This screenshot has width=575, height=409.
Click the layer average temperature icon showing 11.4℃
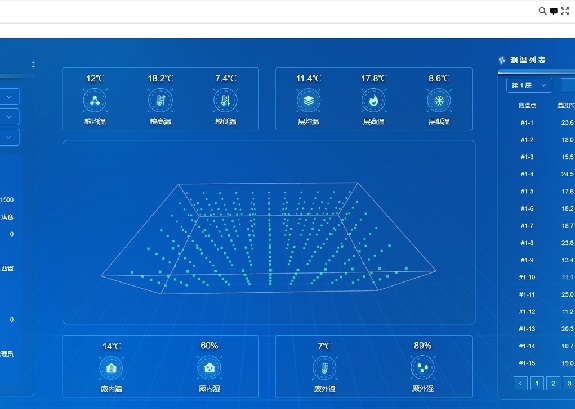pos(308,100)
